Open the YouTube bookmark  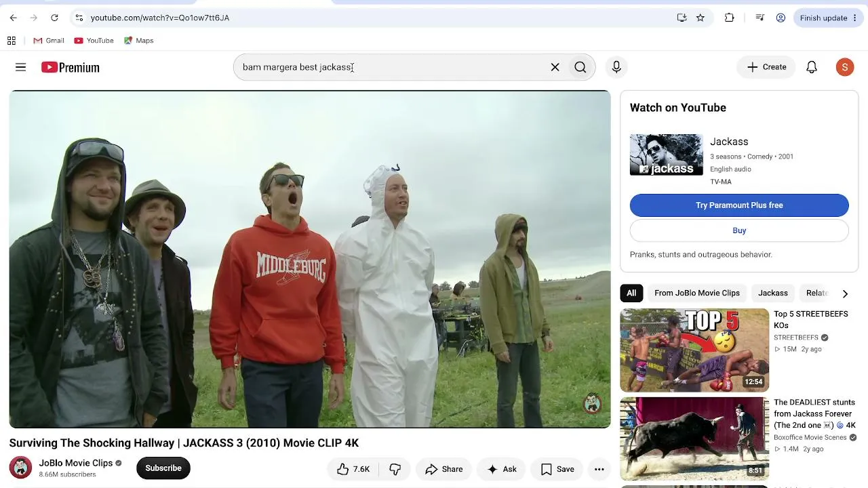(94, 41)
